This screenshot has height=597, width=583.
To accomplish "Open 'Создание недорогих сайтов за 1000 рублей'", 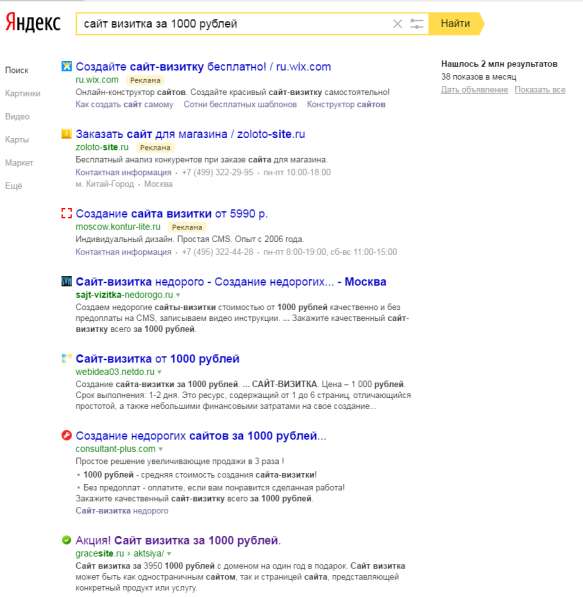I will tap(201, 436).
